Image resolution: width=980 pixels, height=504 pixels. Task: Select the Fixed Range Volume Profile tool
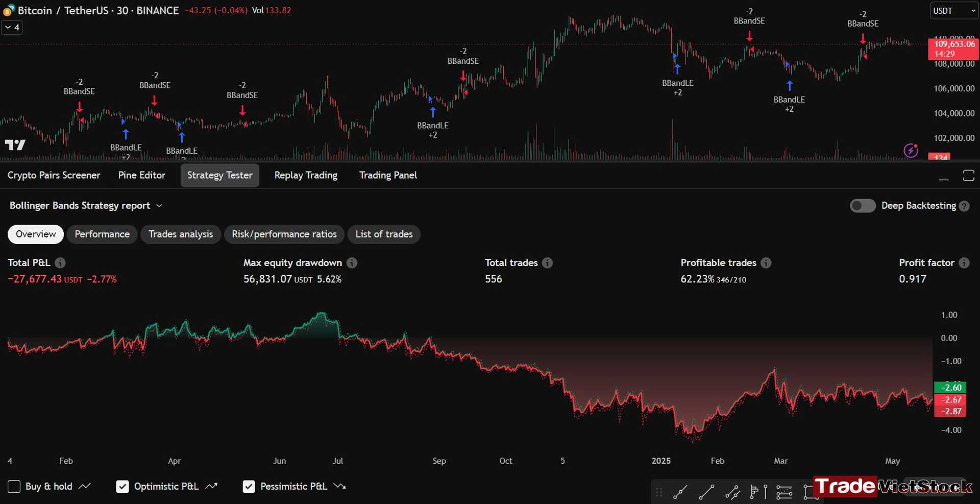[x=754, y=492]
